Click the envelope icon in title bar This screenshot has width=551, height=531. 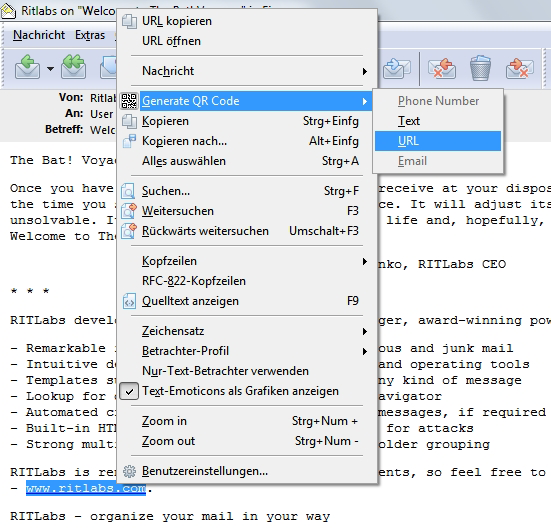8,11
